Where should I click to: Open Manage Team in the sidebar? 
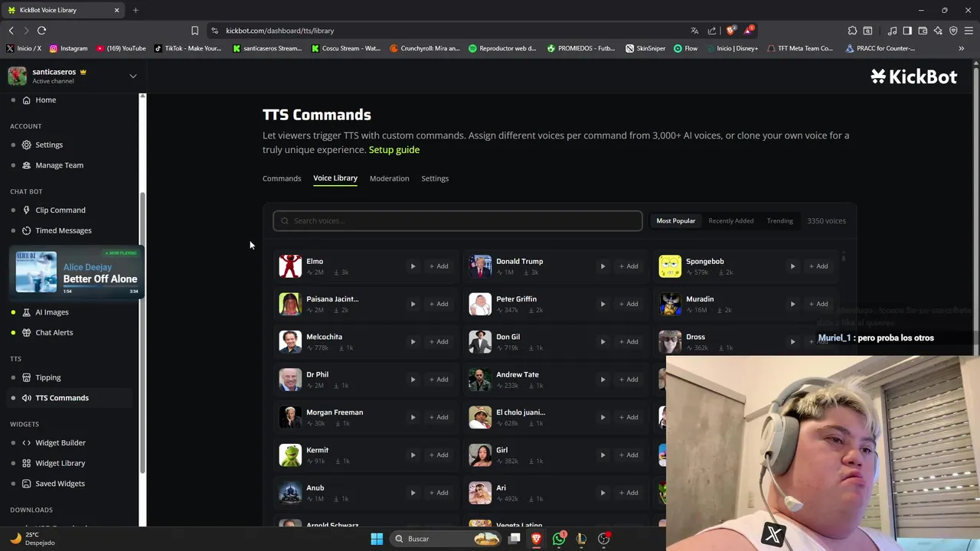(60, 165)
